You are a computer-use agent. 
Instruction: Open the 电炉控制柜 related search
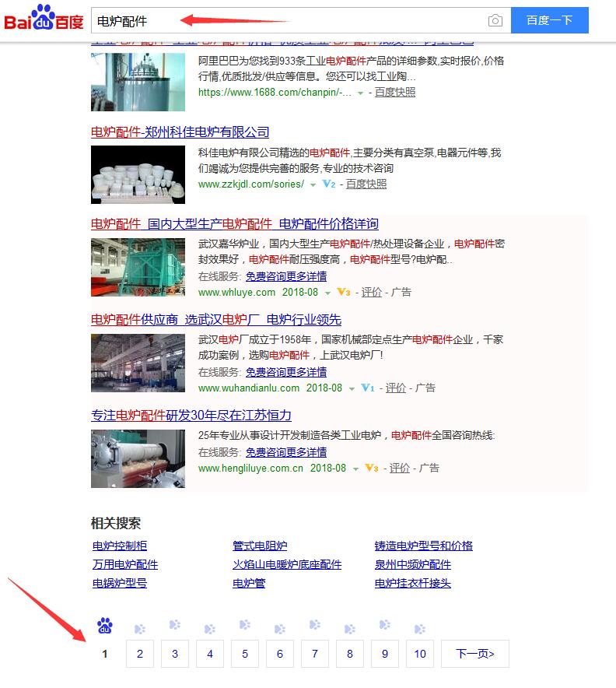point(120,546)
